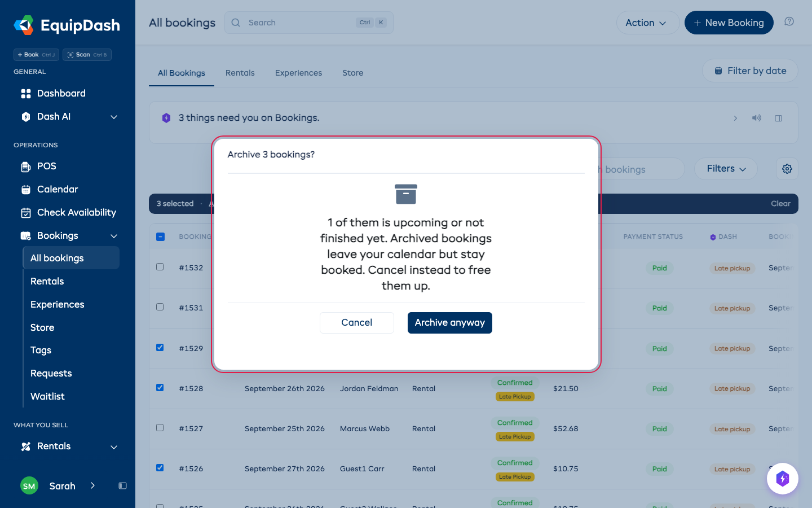Screen dimensions: 812x508
Task: Click the speaker icon in Dash banner
Action: coord(757,118)
